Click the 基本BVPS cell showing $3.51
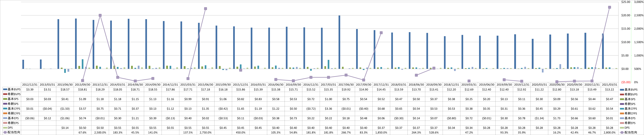644x135 pixels. (47, 89)
